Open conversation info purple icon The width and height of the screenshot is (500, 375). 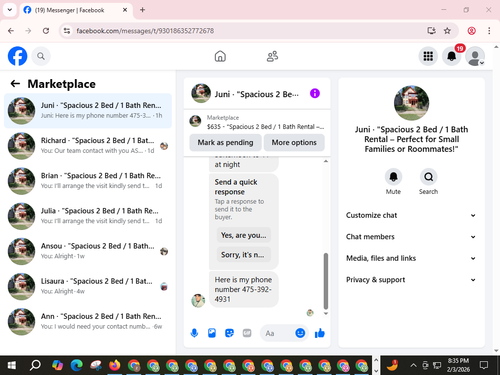(315, 93)
